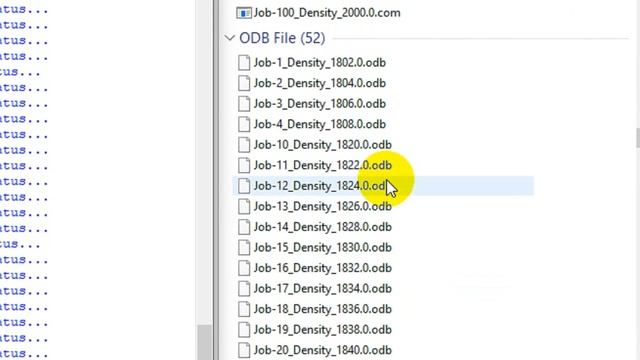Select file Job-18_Density_1836.0.odb
The image size is (640, 360).
(322, 309)
